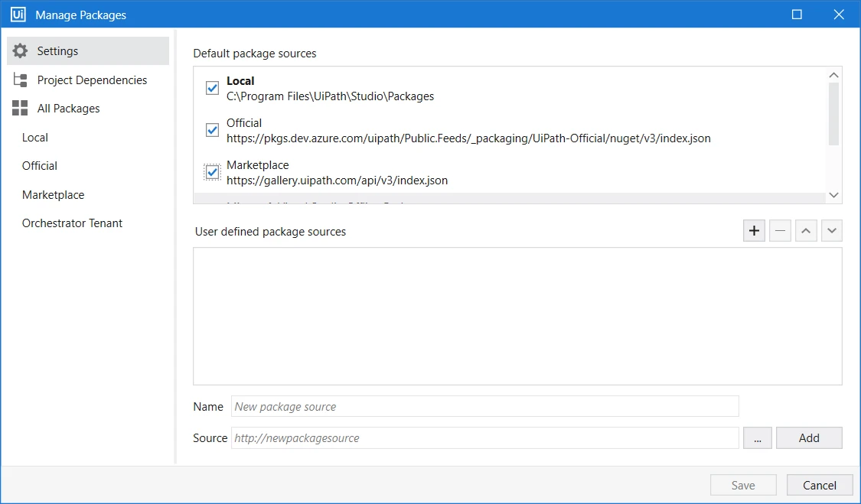
Task: Click the Save button
Action: point(743,485)
